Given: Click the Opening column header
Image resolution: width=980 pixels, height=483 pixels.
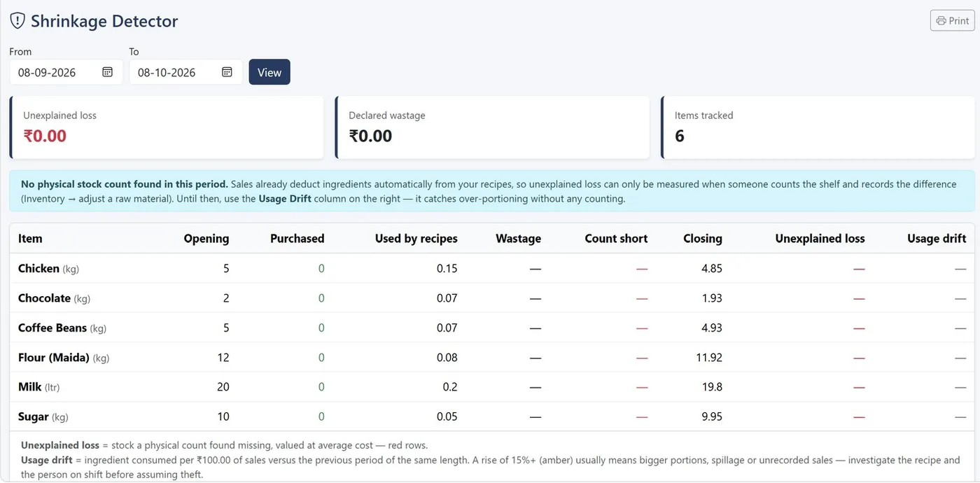Looking at the screenshot, I should [206, 239].
